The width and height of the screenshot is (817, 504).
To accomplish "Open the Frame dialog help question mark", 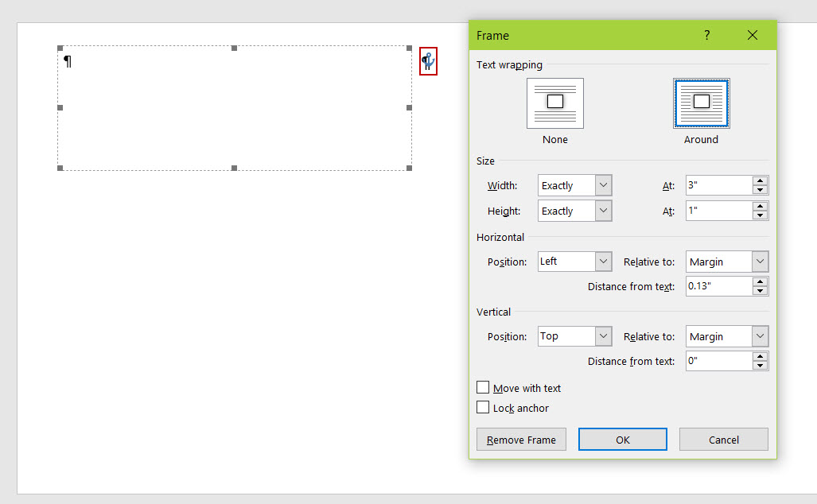I will [706, 35].
